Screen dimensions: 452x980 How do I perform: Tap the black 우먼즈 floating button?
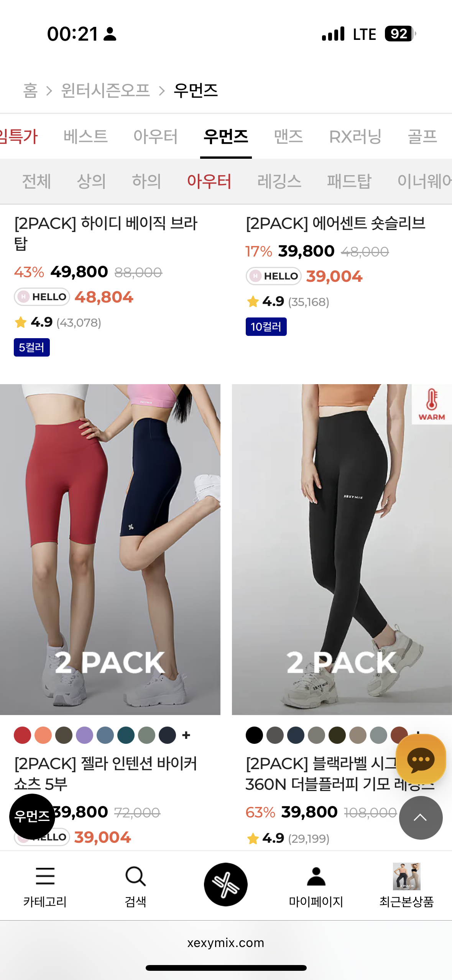(32, 816)
